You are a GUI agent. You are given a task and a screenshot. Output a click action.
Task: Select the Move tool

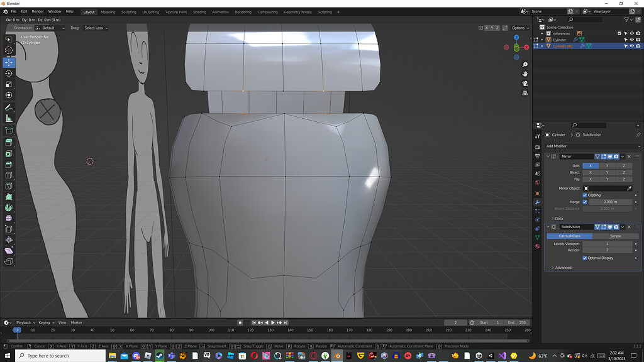tap(9, 62)
